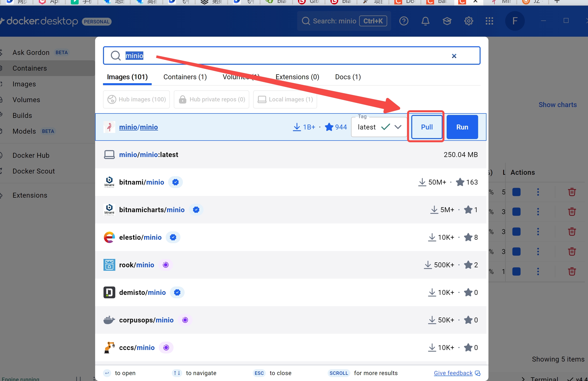Click the demisto/minio logo icon

click(109, 292)
